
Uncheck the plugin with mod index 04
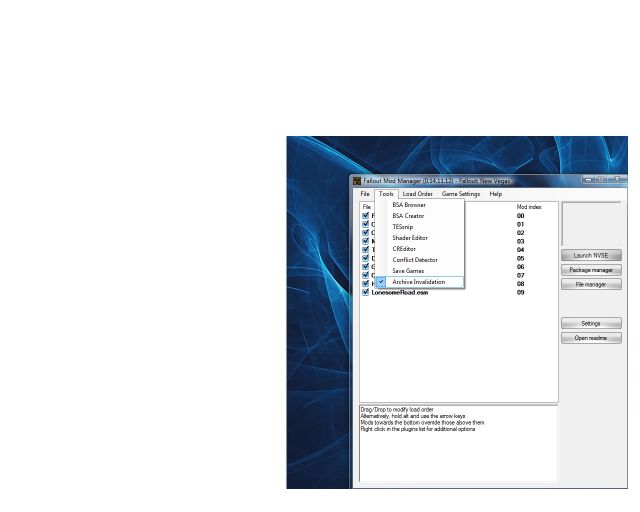pos(365,250)
